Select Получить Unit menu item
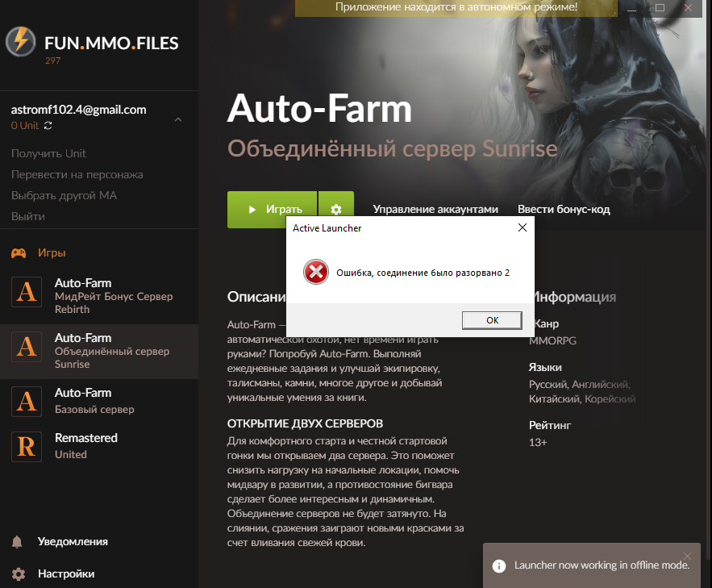712x588 pixels. click(x=48, y=153)
